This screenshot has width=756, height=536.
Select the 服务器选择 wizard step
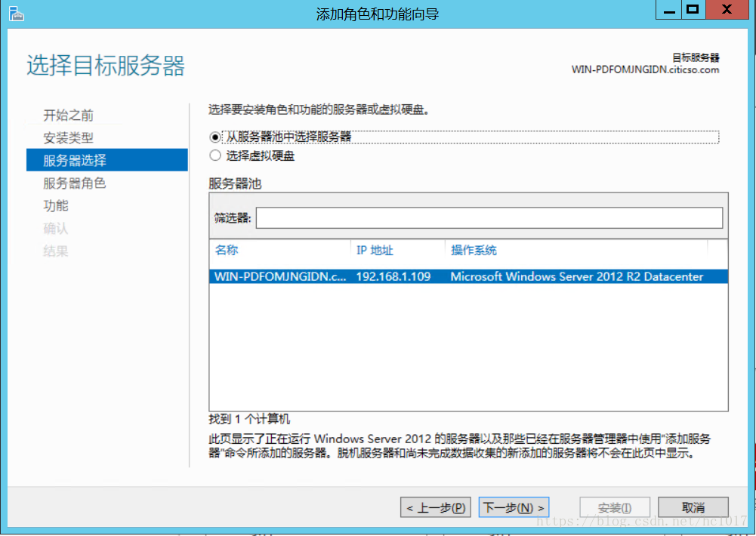click(107, 160)
